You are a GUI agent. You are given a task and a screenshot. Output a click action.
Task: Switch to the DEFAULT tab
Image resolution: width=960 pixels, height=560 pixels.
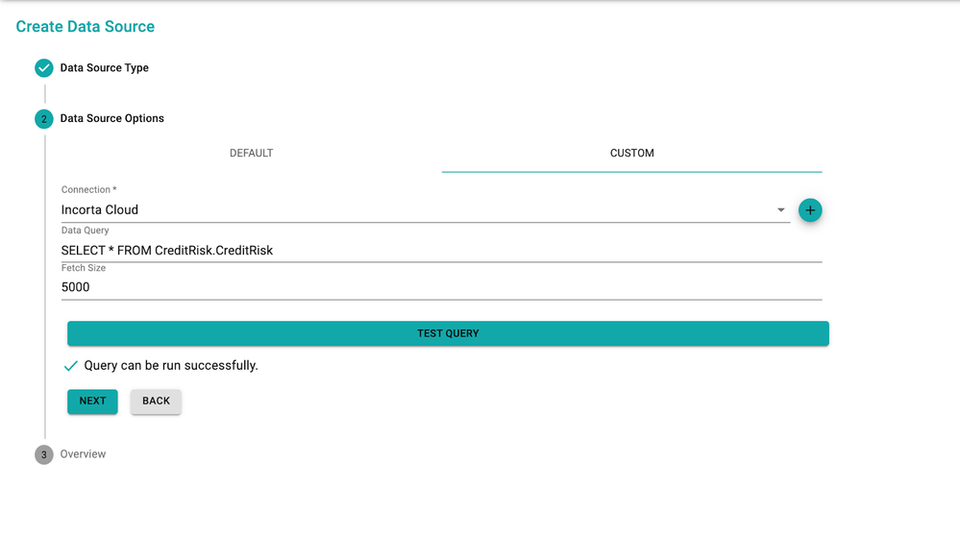[251, 154]
